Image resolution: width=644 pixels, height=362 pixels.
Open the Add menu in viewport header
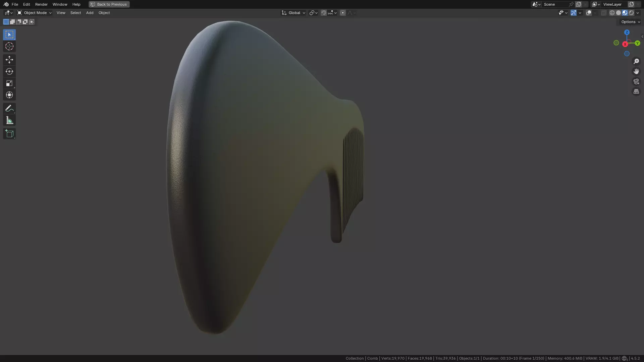(x=90, y=13)
